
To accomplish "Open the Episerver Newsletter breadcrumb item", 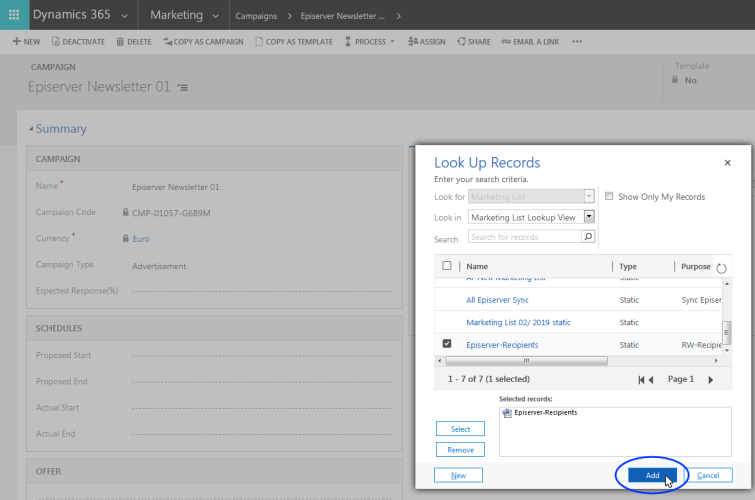I will click(x=342, y=16).
